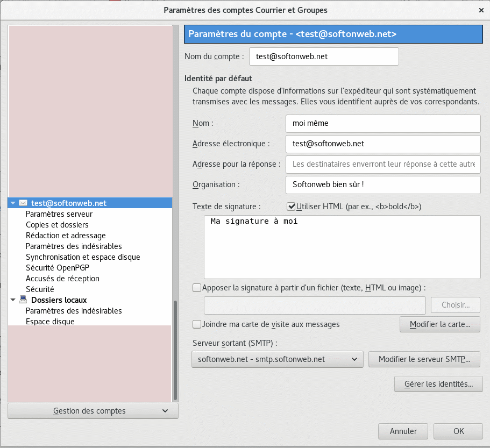This screenshot has height=448, width=490.
Task: Click the computer icon beside Dossiers locaux
Action: (x=23, y=300)
